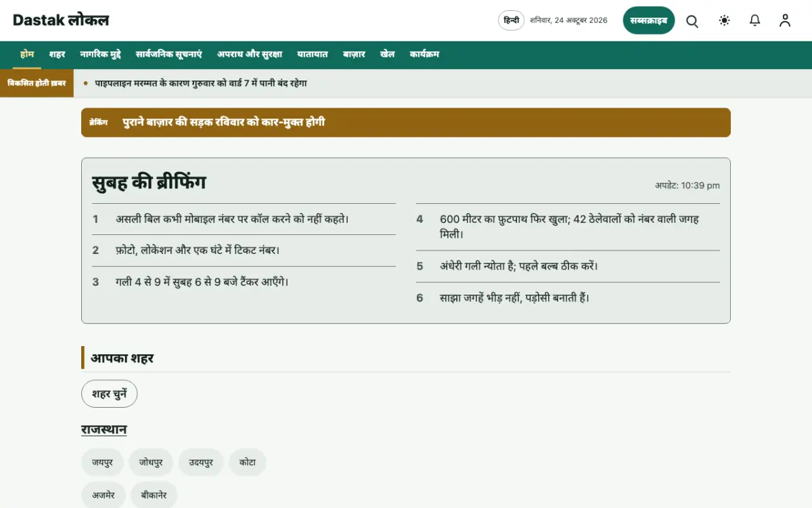Open briefing item 6 साझा जगहें
The image size is (812, 508).
pos(515,297)
